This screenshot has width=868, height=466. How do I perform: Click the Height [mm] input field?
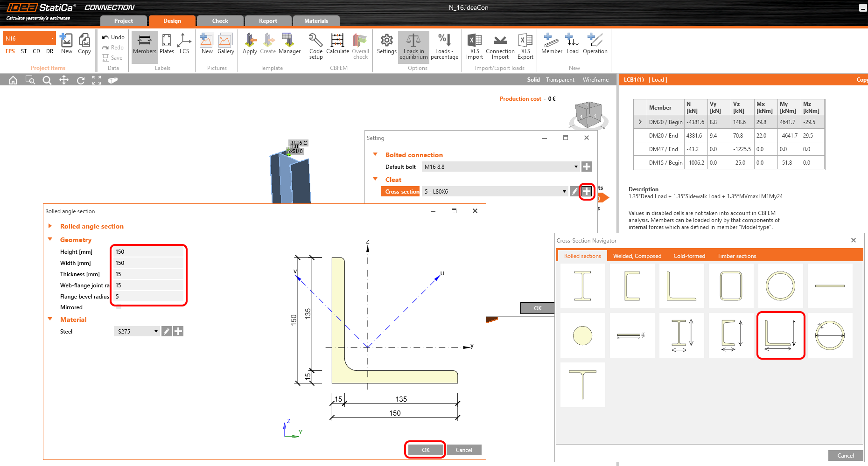tap(148, 252)
